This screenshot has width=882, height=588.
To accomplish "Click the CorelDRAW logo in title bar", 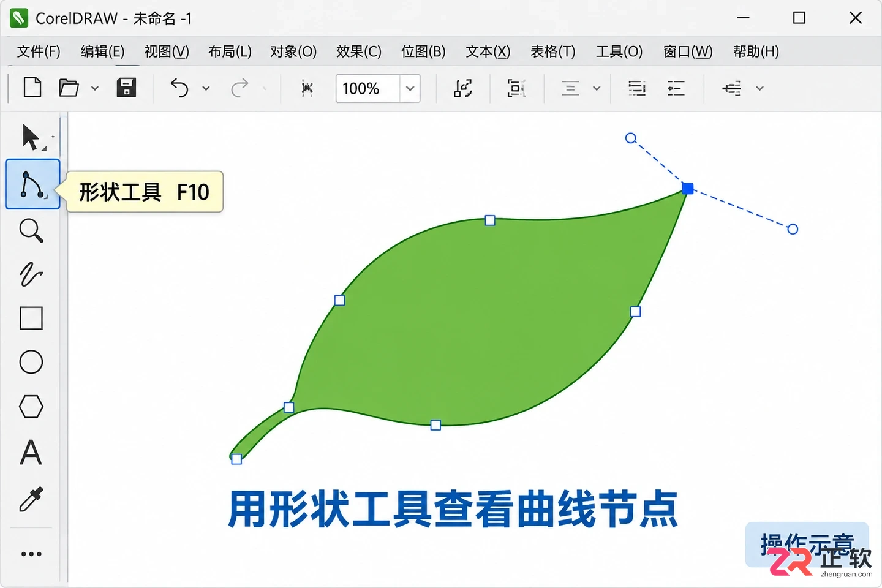I will tap(19, 18).
